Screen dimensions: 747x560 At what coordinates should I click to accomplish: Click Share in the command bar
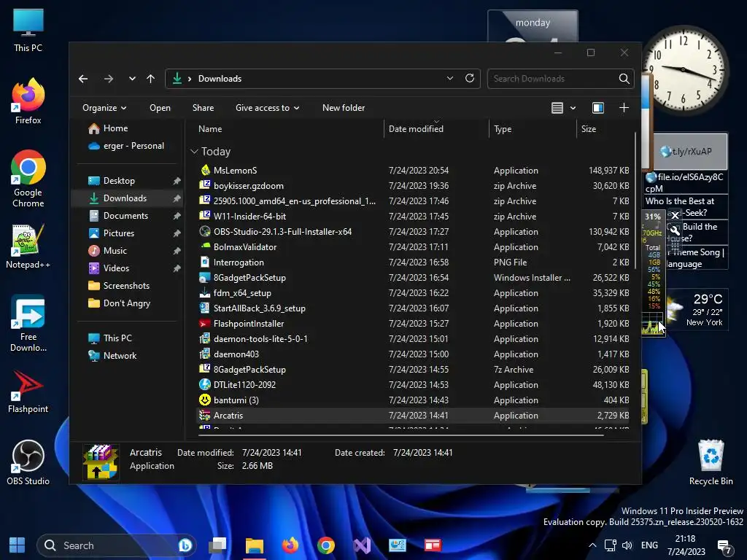point(203,108)
